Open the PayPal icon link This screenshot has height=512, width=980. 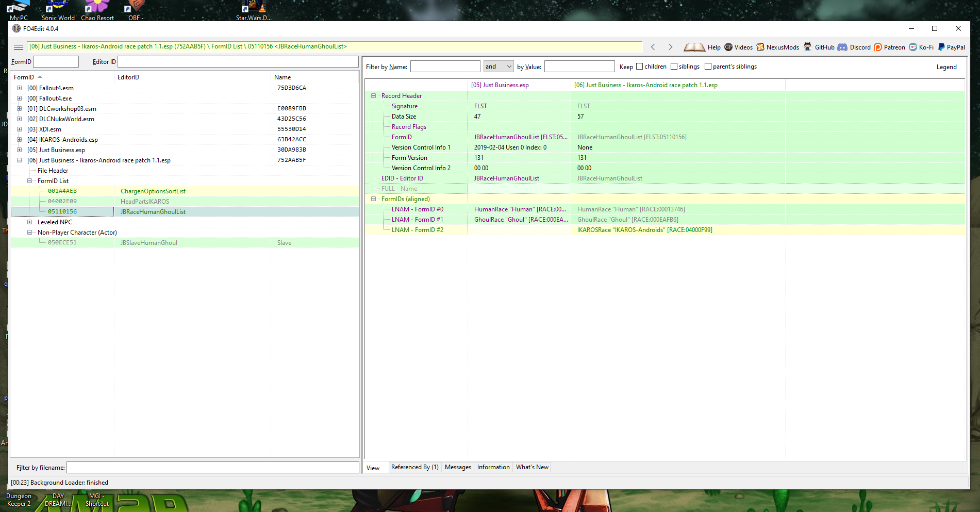coord(941,47)
